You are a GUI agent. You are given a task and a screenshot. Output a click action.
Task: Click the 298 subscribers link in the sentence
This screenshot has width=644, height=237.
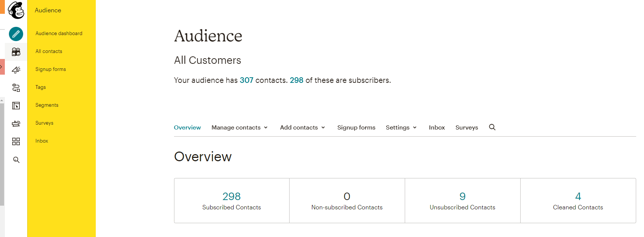(x=297, y=80)
